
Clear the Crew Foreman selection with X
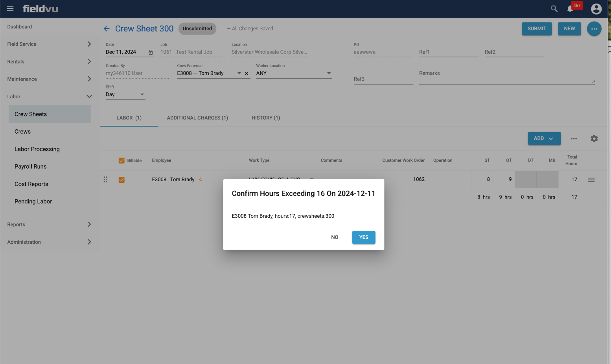[247, 74]
